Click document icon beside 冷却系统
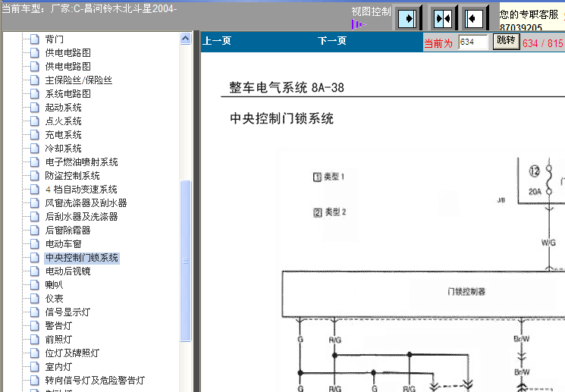The width and height of the screenshot is (565, 392). pos(35,148)
